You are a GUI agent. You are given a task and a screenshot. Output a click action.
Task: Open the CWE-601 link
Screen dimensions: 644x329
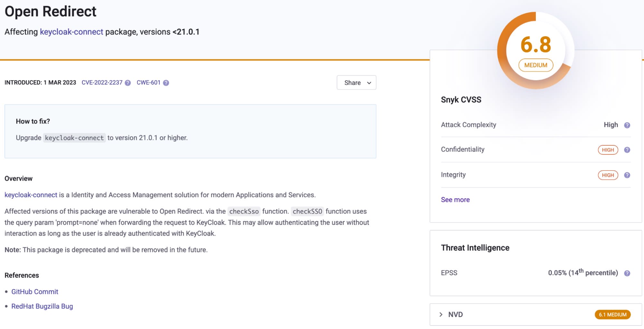click(148, 82)
